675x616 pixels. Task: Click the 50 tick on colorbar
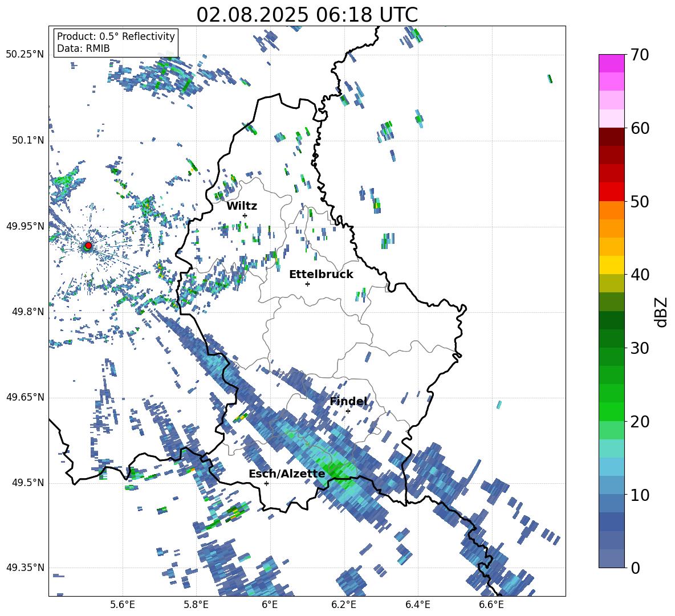[640, 201]
